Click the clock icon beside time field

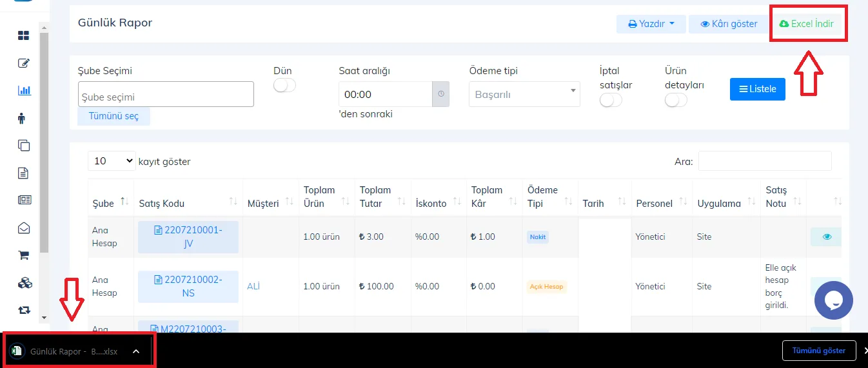[x=441, y=94]
